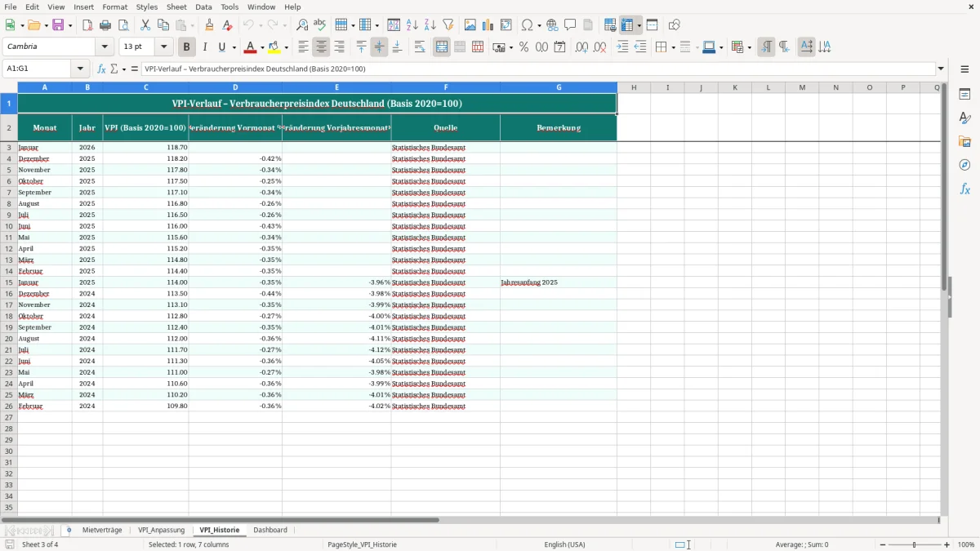
Task: Expand the background color palette arrow
Action: tap(287, 47)
